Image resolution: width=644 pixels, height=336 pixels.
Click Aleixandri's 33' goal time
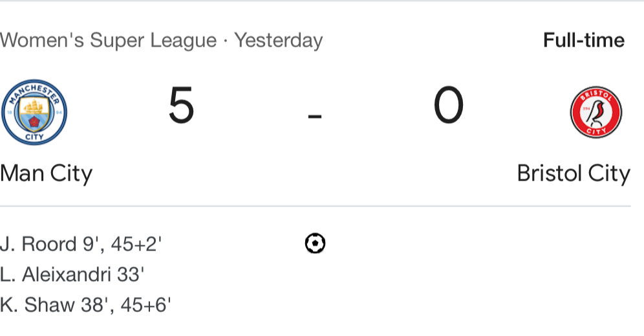pyautogui.click(x=130, y=274)
